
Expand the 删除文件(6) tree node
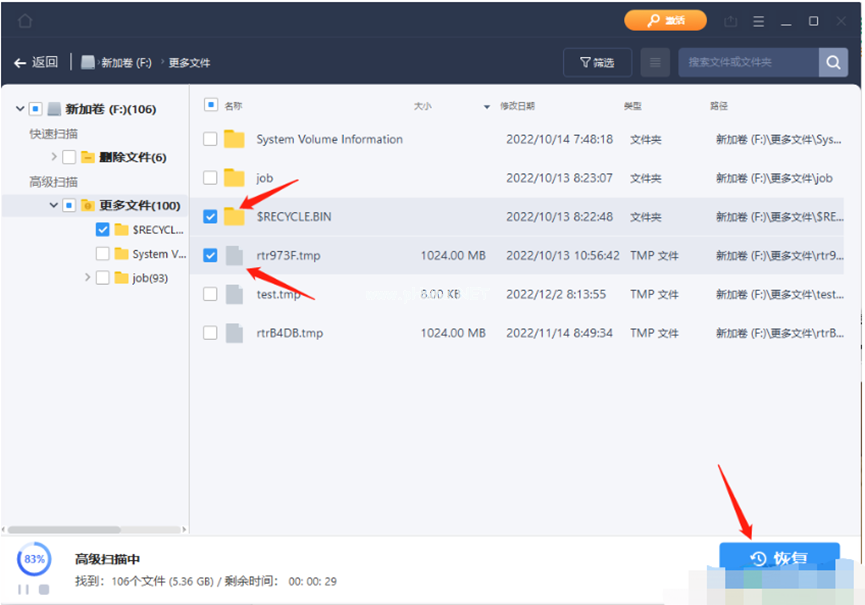[x=54, y=157]
